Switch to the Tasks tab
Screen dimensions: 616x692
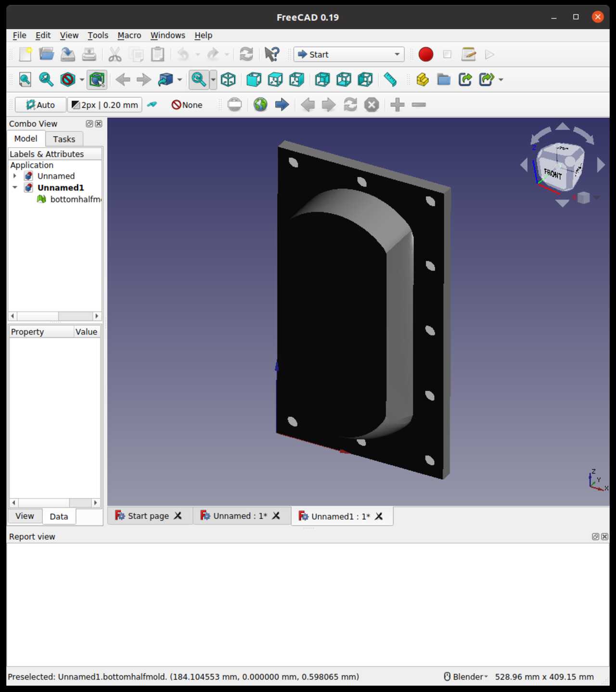click(x=64, y=139)
